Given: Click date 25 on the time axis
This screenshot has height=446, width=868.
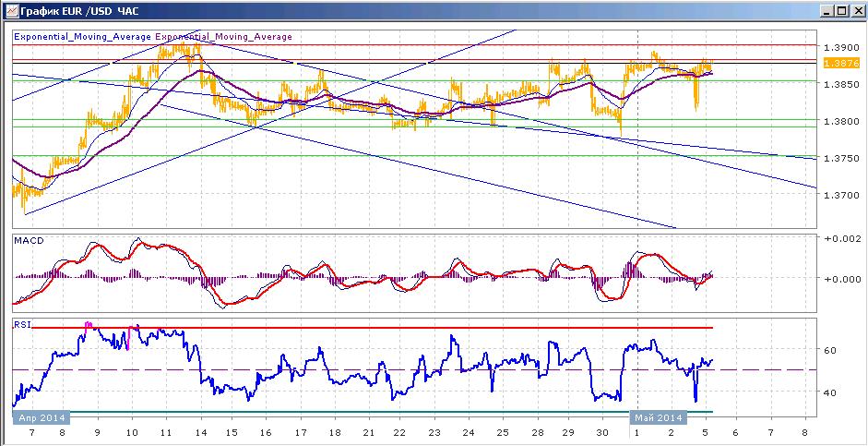Looking at the screenshot, I should tap(503, 431).
